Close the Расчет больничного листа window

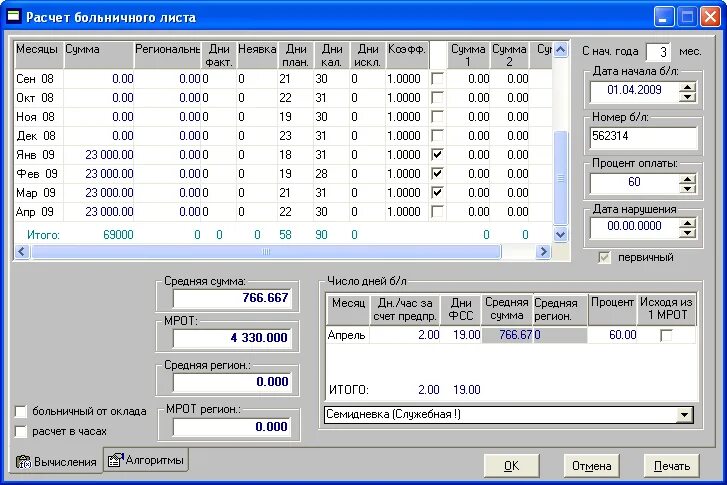(x=710, y=17)
